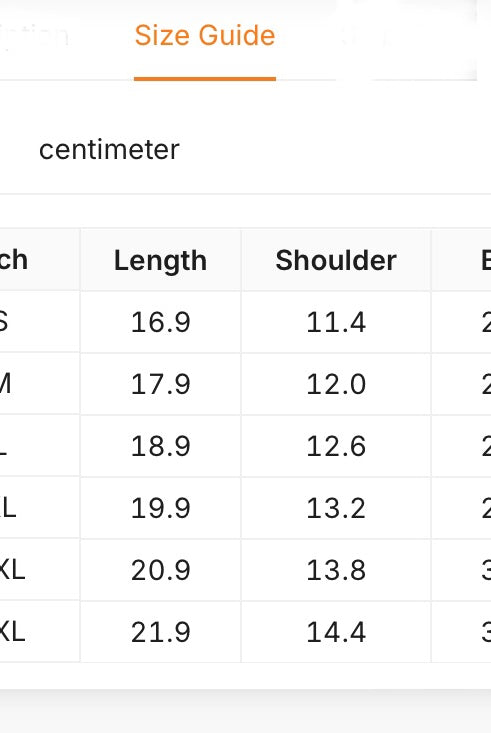Screen dimensions: 491x733
Task: Select the 13.8 shoulder cell
Action: (x=336, y=570)
